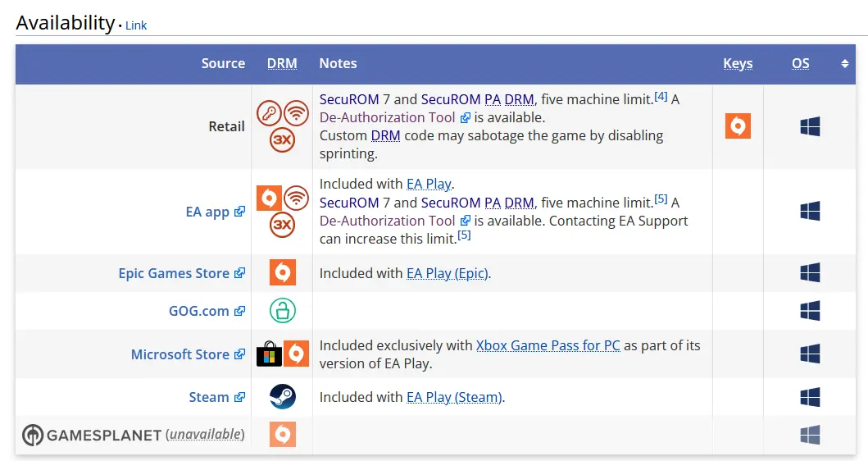Image resolution: width=868 pixels, height=461 pixels.
Task: Click the Origin DRM icon in Epic Games Store row
Action: point(282,272)
